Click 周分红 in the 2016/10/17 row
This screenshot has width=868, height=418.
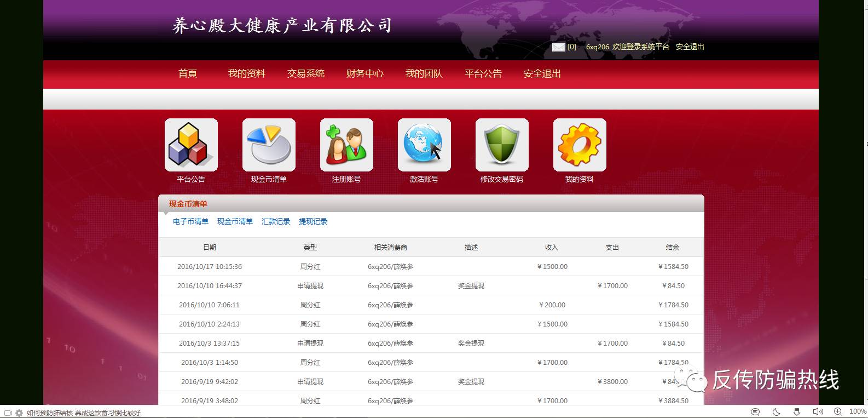click(x=310, y=267)
